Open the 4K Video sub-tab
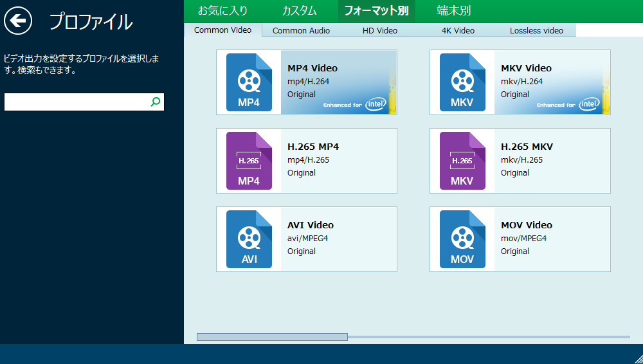643x364 pixels. [x=458, y=30]
